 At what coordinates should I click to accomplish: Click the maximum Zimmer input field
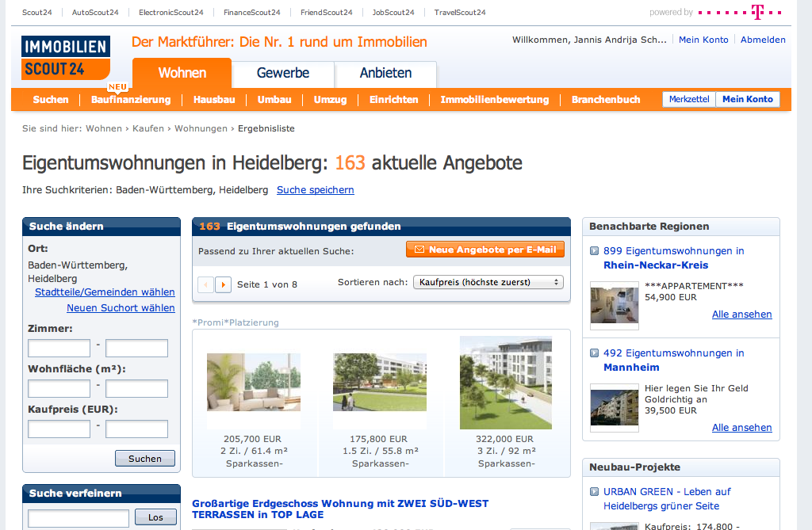[136, 348]
